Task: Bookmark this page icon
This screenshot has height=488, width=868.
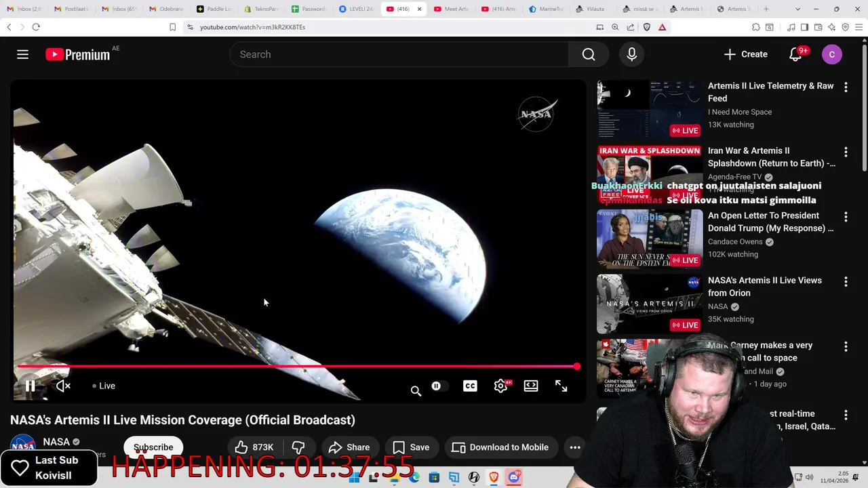Action: [172, 27]
